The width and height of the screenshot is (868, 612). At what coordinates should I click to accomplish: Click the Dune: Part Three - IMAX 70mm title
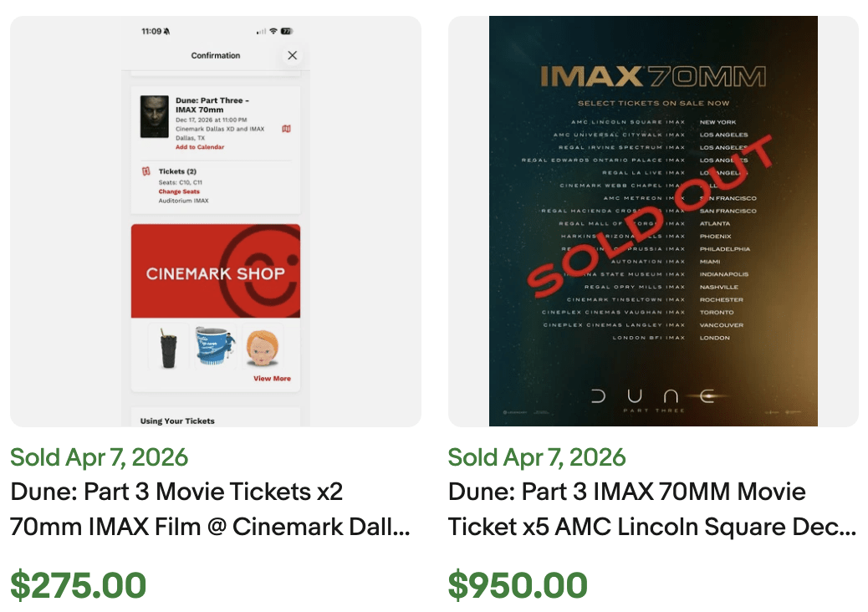pyautogui.click(x=212, y=105)
